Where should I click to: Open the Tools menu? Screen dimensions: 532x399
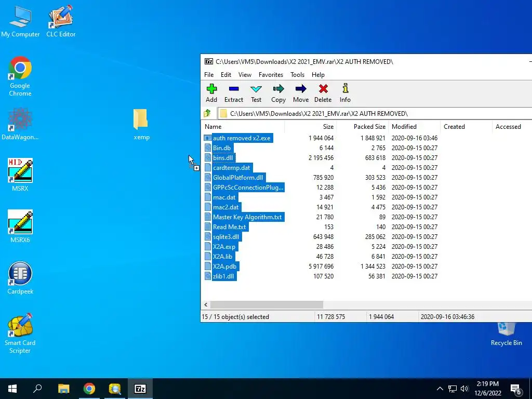point(297,75)
